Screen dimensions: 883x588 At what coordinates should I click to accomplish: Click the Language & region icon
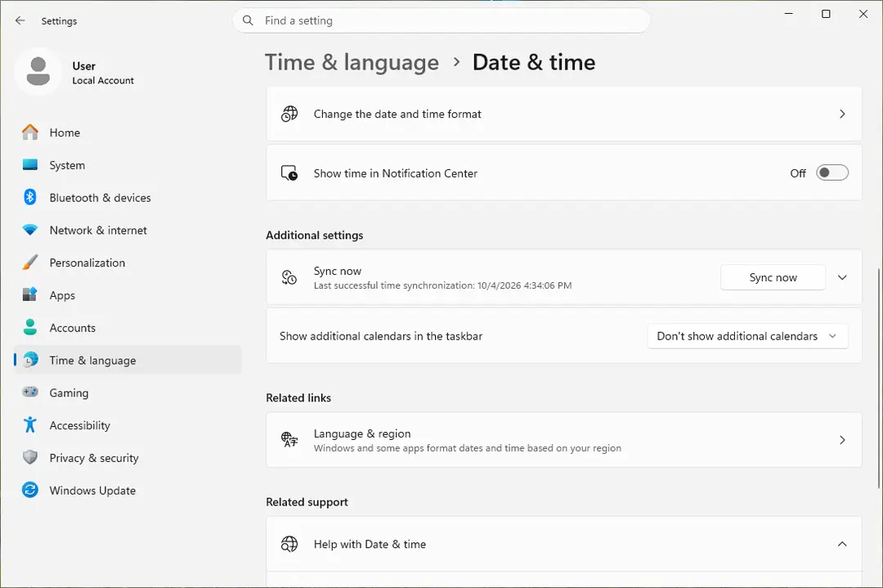pos(289,439)
